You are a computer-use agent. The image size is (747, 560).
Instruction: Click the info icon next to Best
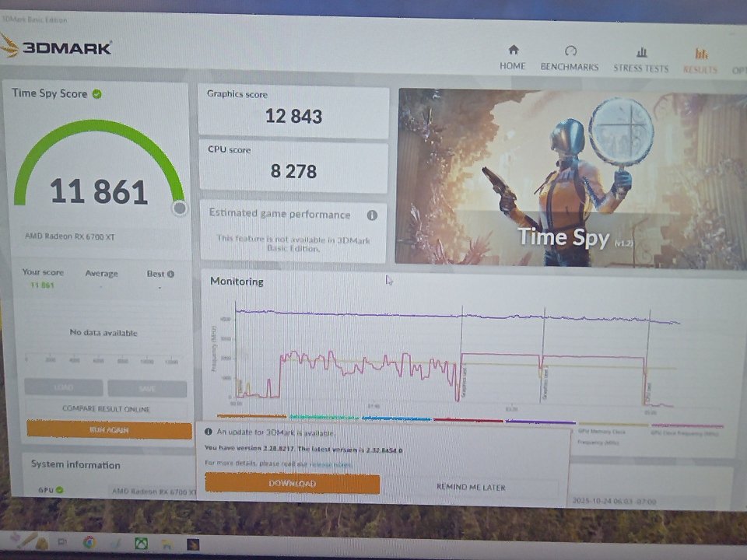[x=170, y=274]
